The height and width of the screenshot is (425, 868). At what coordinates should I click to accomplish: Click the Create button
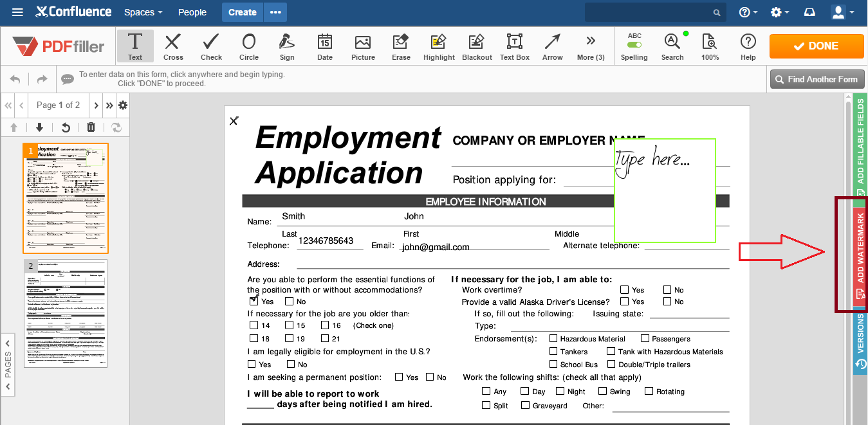coord(243,12)
